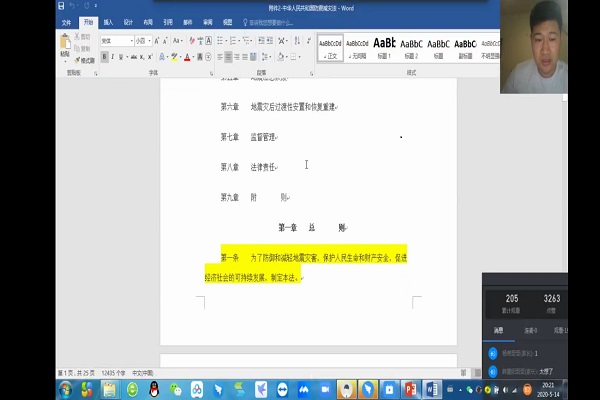Apply Bold formatting in the Font group

(104, 57)
